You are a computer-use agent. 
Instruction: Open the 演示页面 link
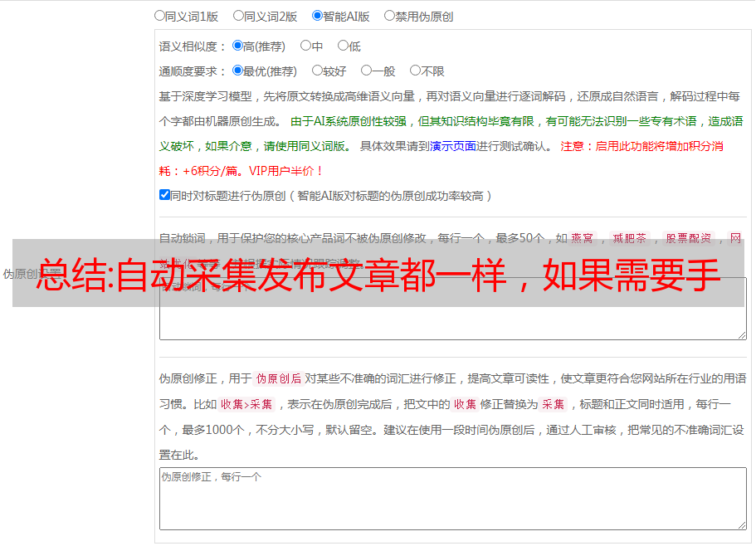click(x=453, y=146)
